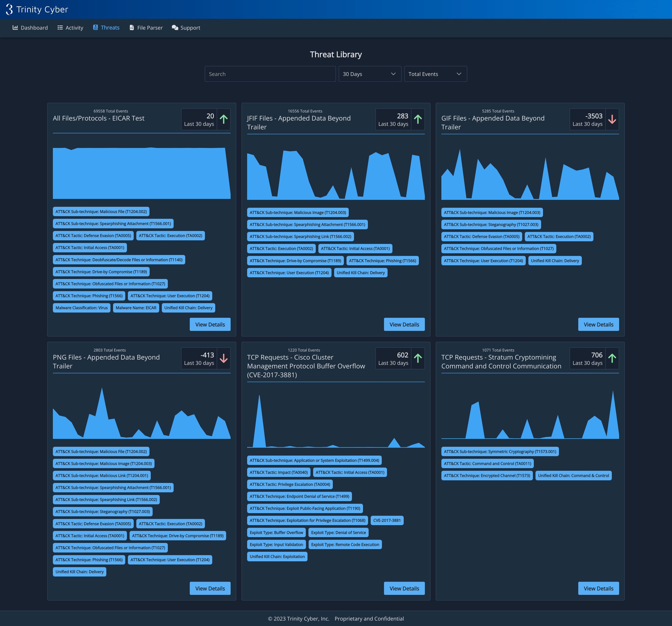This screenshot has height=626, width=672.
Task: Click Spearphishing Link (T1566.002) tag in JFIF card
Action: (x=300, y=236)
